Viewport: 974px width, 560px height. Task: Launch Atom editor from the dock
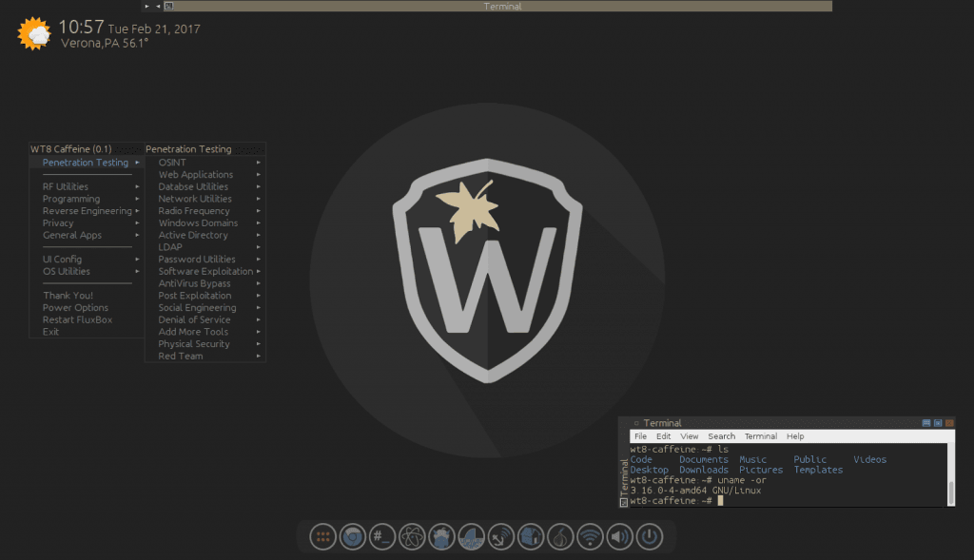(x=412, y=537)
